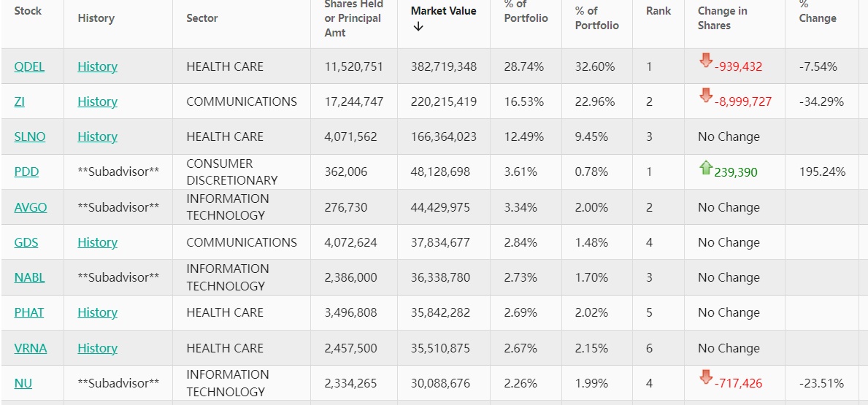
Task: Sort by the Sector column header
Action: (x=202, y=18)
